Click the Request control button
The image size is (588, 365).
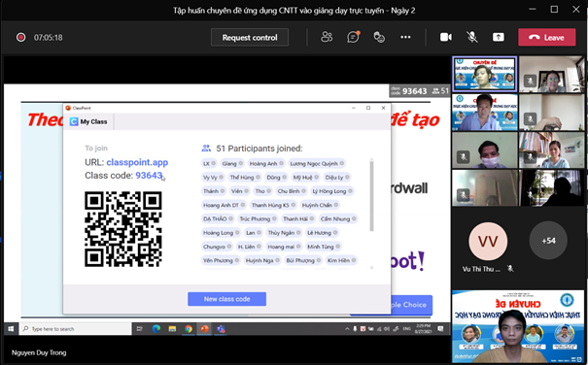[250, 38]
